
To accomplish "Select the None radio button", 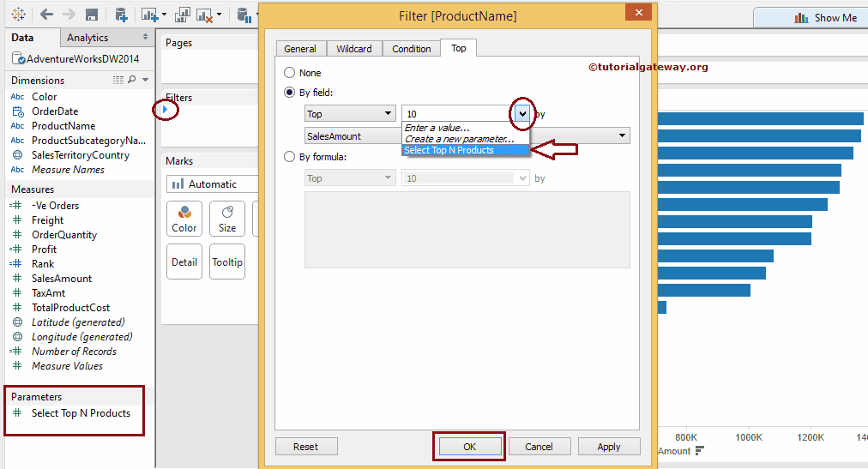I will pyautogui.click(x=290, y=73).
